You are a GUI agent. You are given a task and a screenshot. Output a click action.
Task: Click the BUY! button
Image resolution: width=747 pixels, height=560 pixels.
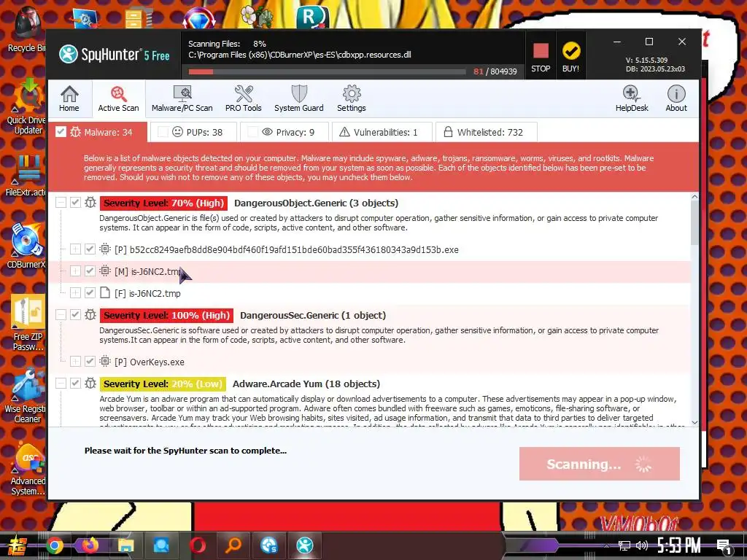pos(570,56)
